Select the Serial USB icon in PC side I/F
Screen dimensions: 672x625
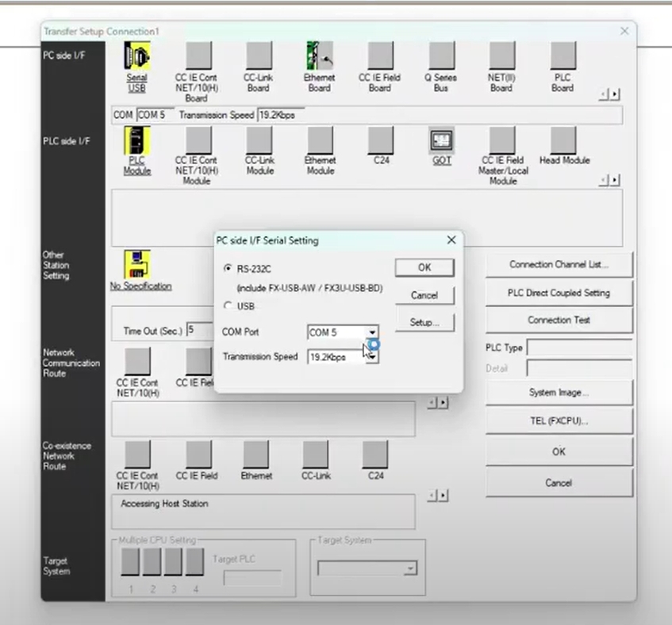[x=137, y=56]
